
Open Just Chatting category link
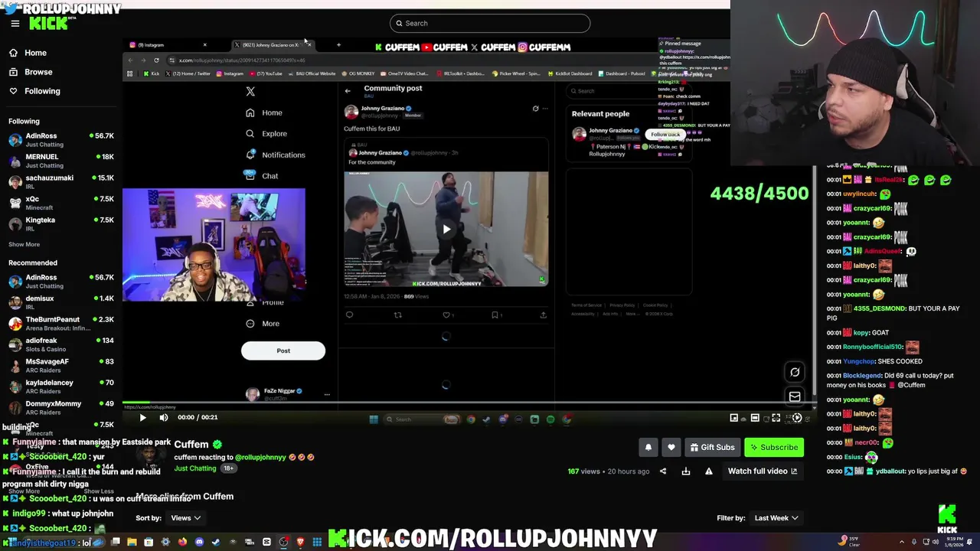point(195,468)
